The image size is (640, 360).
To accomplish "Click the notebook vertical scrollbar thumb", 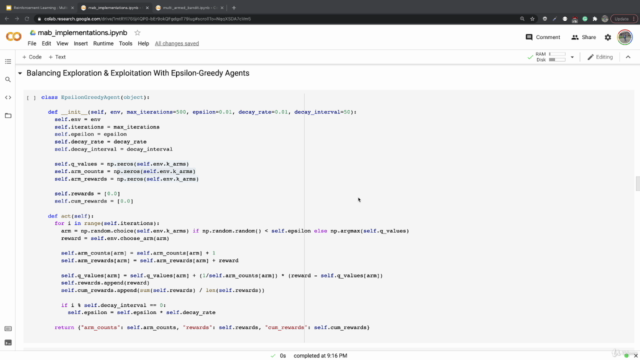I will tap(638, 184).
